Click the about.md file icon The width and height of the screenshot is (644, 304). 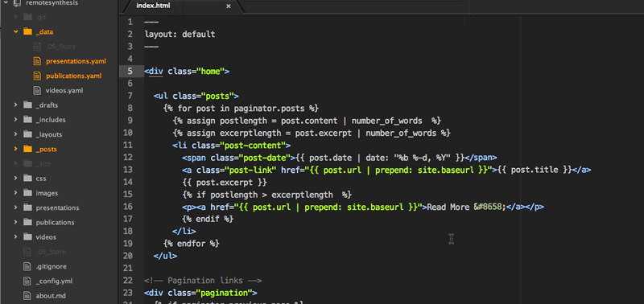[27, 295]
